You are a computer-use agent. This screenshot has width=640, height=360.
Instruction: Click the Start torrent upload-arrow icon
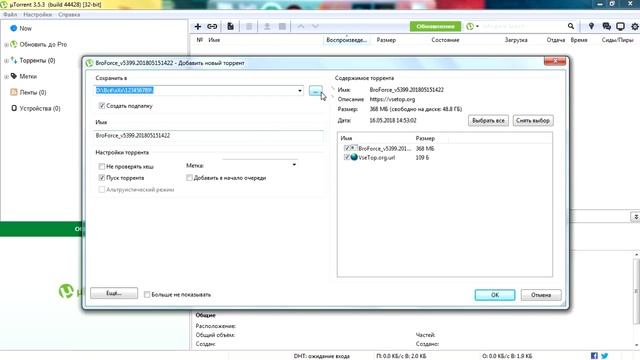(267, 27)
